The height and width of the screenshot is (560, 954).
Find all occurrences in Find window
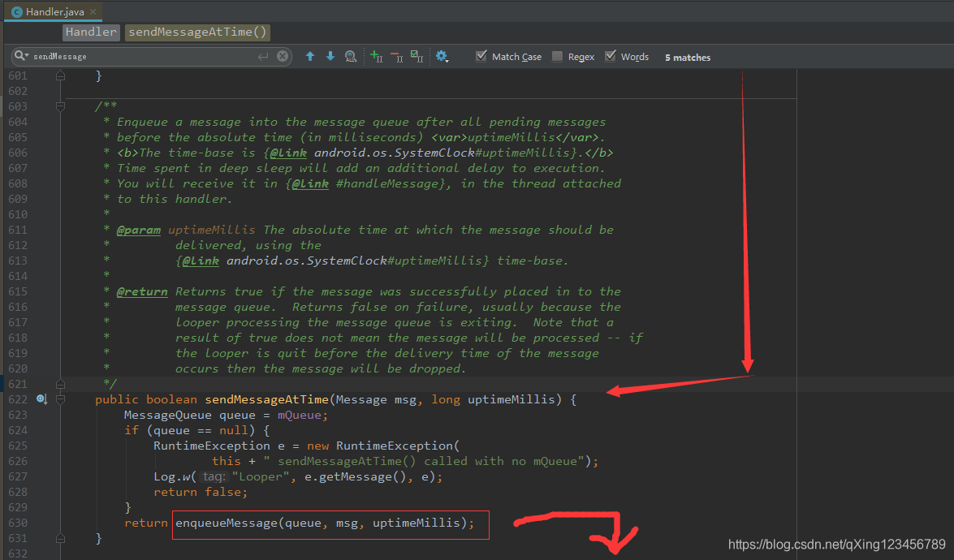pyautogui.click(x=351, y=57)
